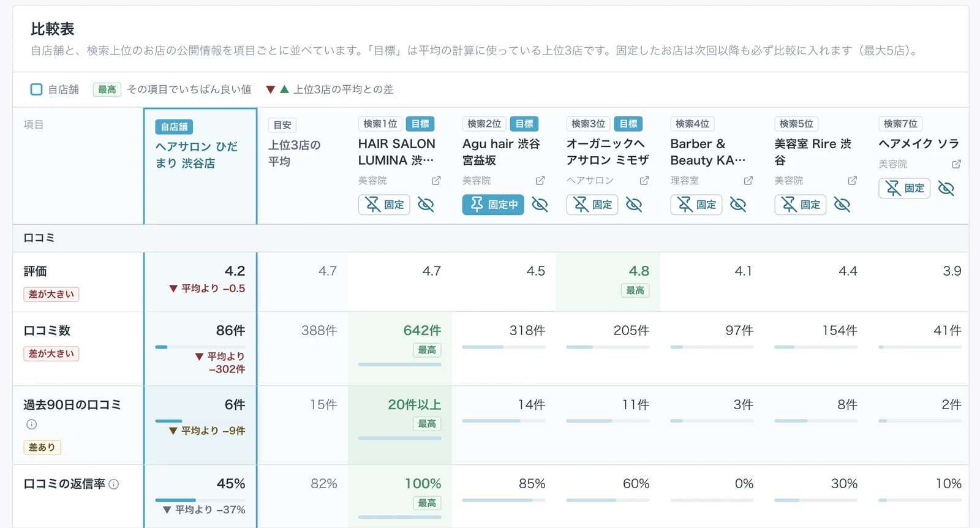Pin Barber & Beauty KA with 固定

696,205
